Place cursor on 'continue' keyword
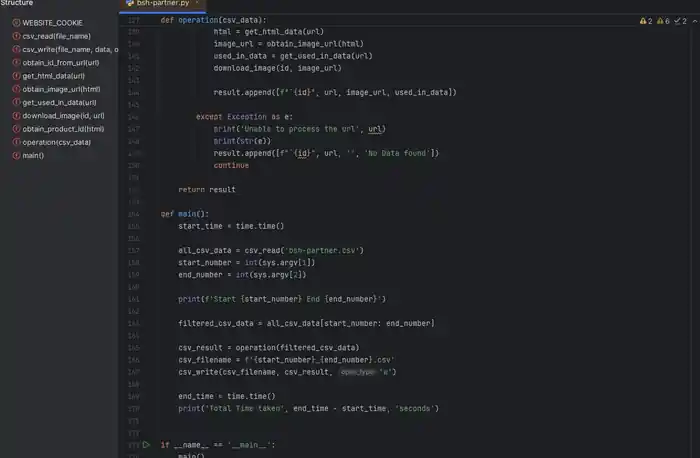The image size is (700, 458). point(231,165)
